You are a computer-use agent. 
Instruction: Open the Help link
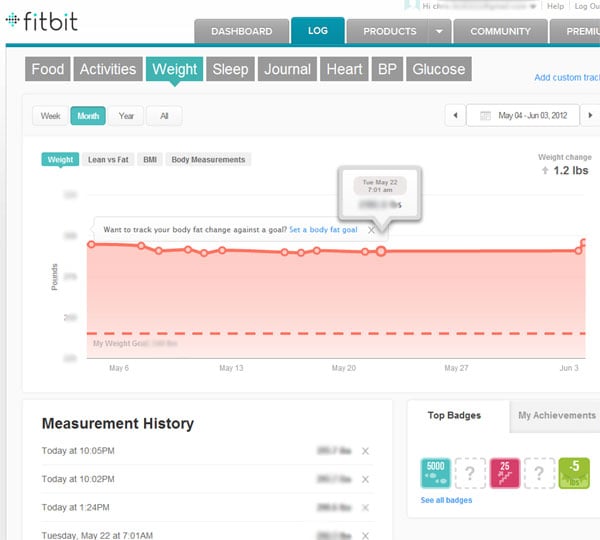555,6
